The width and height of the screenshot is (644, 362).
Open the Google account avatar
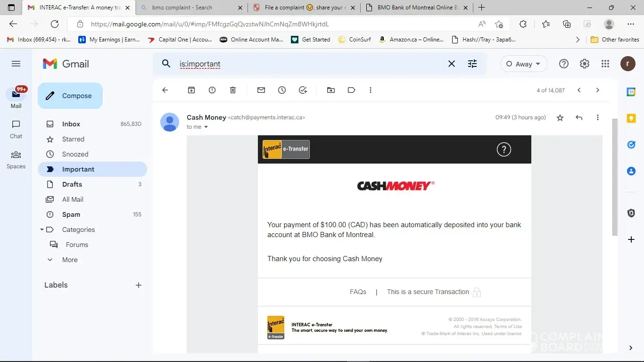point(628,64)
